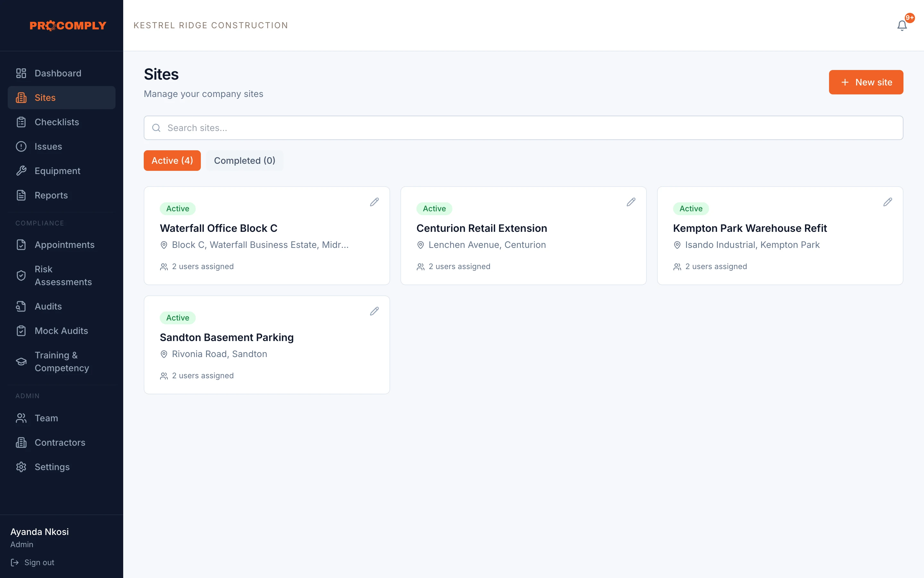Click the Training graduation cap icon
The height and width of the screenshot is (578, 924).
21,362
